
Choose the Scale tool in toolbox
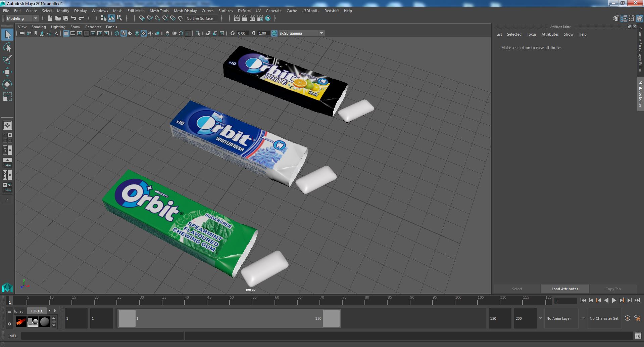point(7,97)
